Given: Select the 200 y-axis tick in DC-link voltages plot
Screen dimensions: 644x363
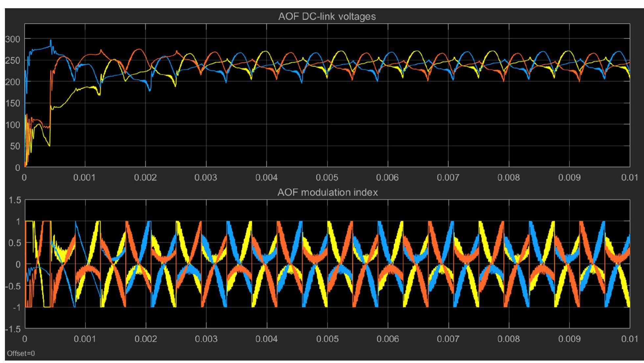Looking at the screenshot, I should point(13,82).
